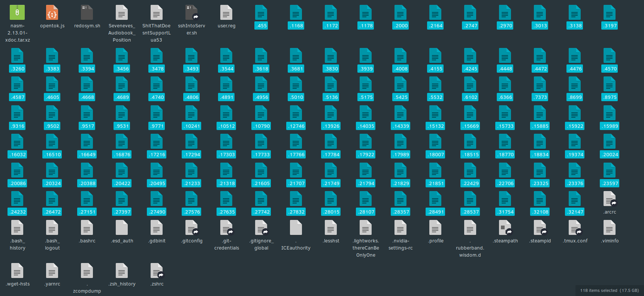
Task: Click the '.18007' file label
Action: pos(435,155)
